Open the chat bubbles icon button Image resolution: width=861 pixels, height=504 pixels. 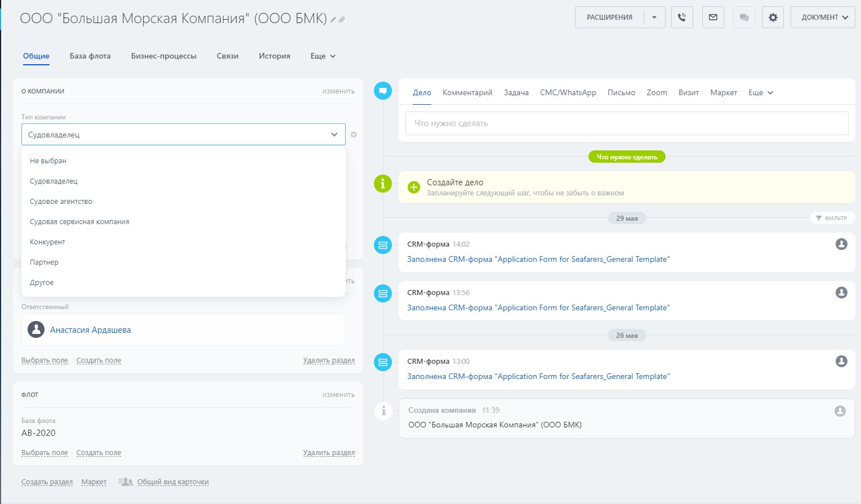pos(744,17)
